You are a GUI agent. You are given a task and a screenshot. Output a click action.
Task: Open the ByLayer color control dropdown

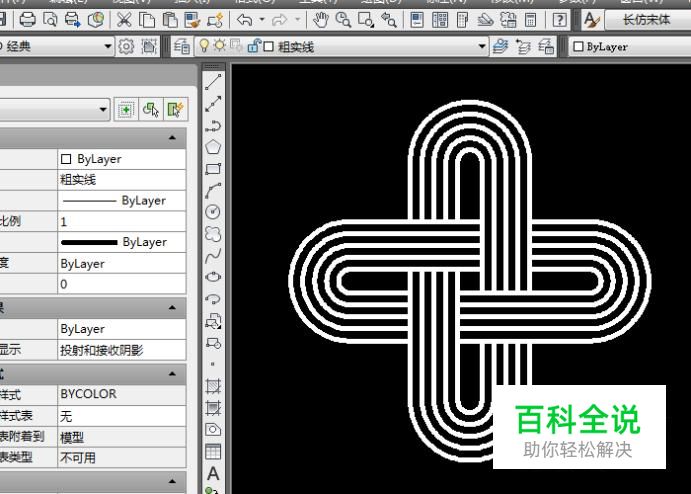[x=630, y=46]
